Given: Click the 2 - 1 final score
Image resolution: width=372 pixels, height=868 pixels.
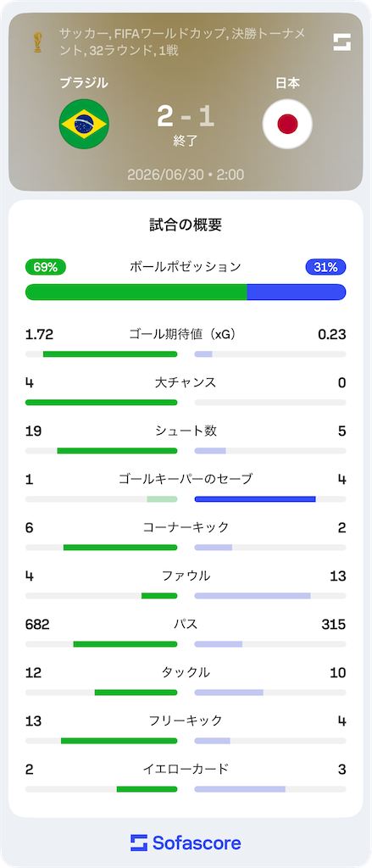Looking at the screenshot, I should pos(186,117).
